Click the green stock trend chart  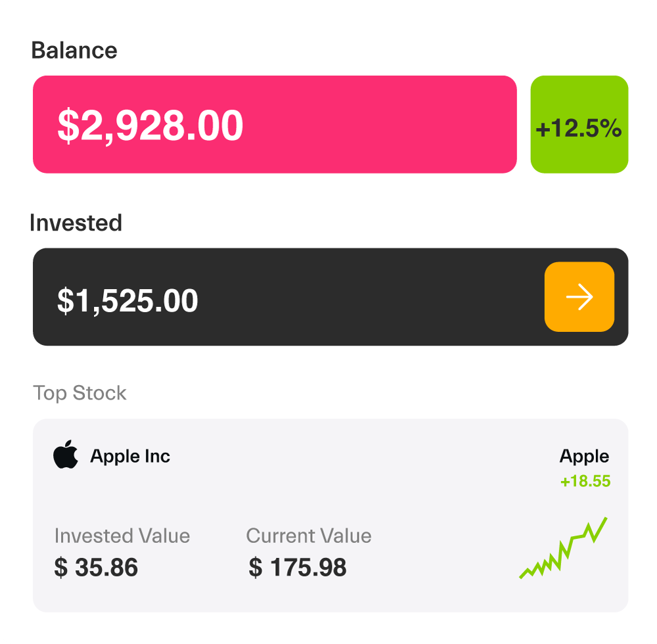click(563, 549)
